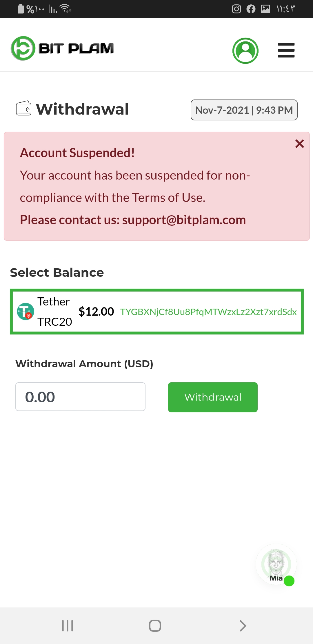Open the user profile icon
313x644 pixels.
click(245, 50)
